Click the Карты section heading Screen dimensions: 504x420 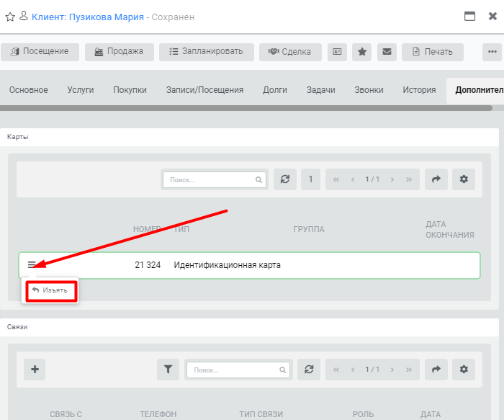click(x=18, y=137)
